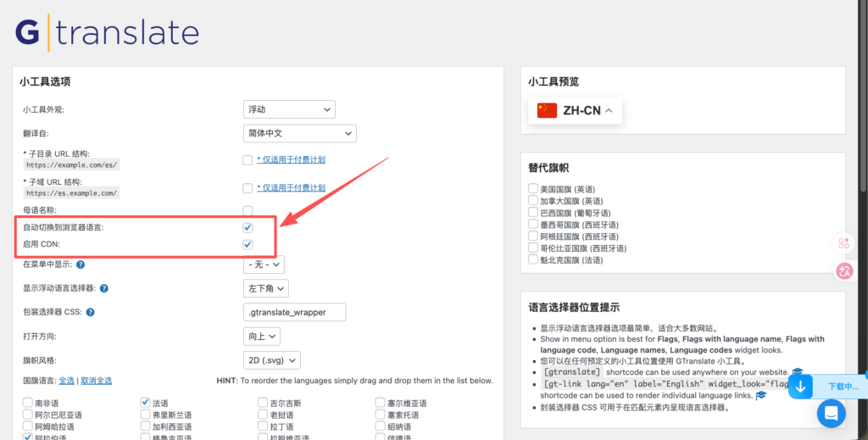Open help tooltip for 显示浮动语言选择器
Viewport: 868px width, 440px height.
click(104, 288)
